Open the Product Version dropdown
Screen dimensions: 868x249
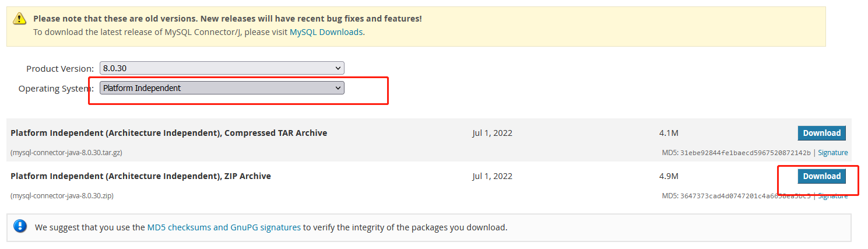tap(222, 68)
